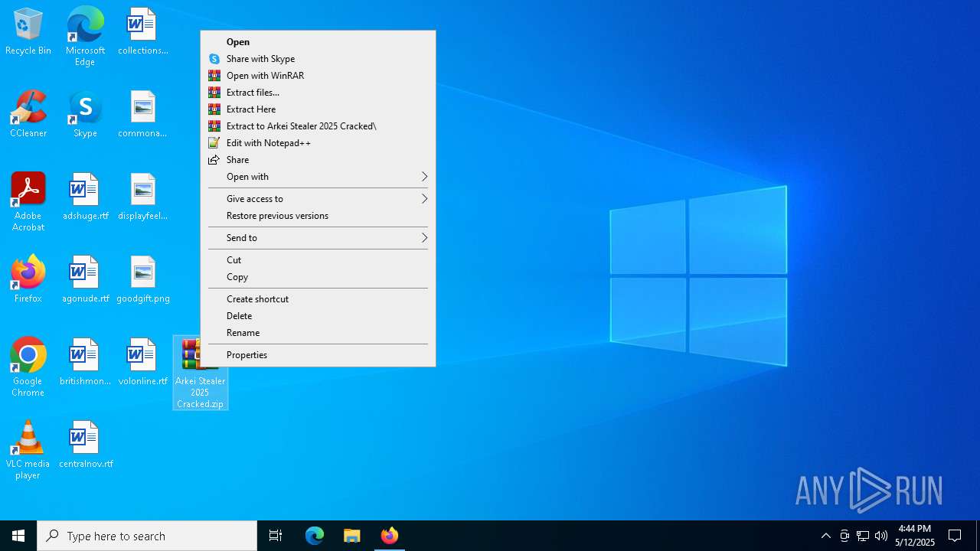Open the volume control tray icon

881,536
